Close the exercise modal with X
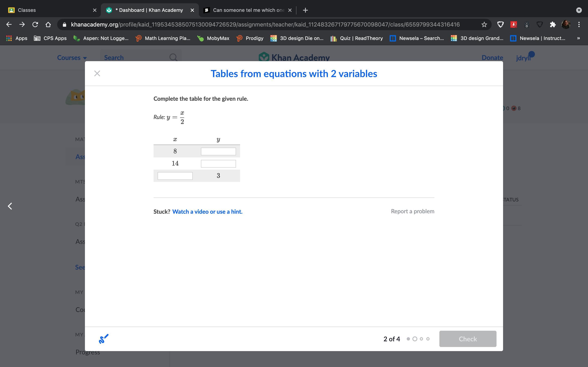The height and width of the screenshot is (367, 588). (97, 73)
